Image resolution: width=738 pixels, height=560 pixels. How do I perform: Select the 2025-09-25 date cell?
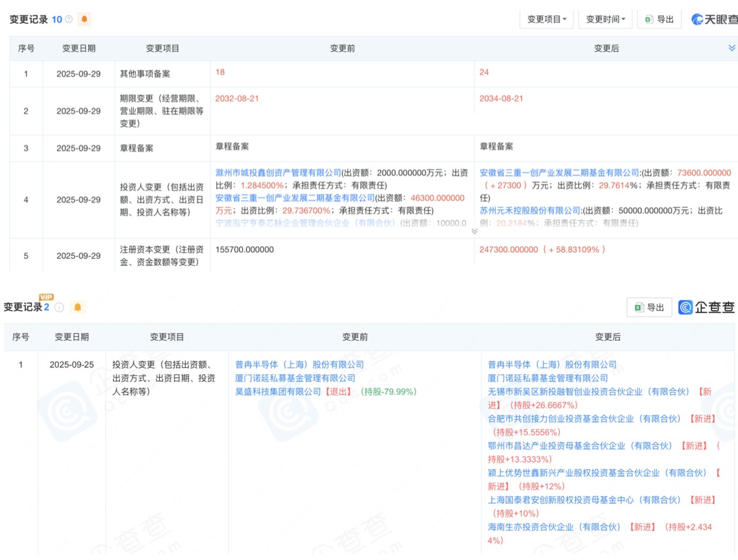[x=72, y=364]
